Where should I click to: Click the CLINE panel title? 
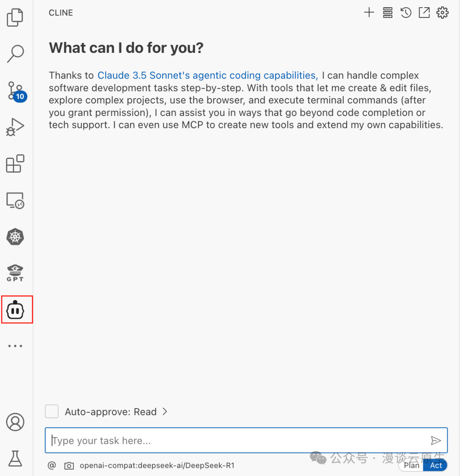coord(60,13)
